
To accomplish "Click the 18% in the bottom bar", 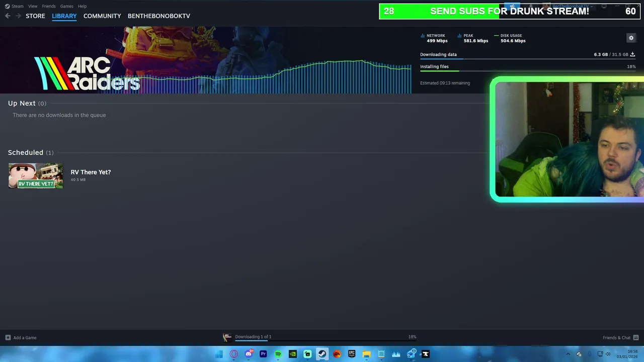I will (x=412, y=337).
